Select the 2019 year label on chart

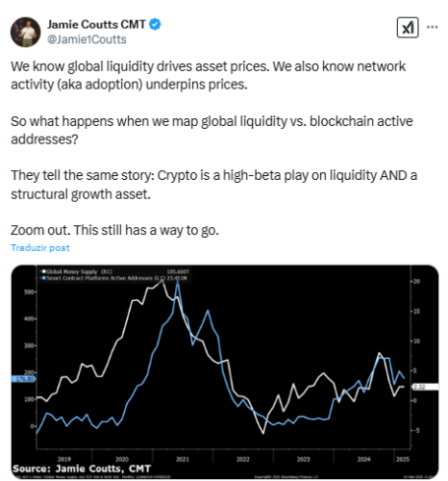tap(64, 460)
